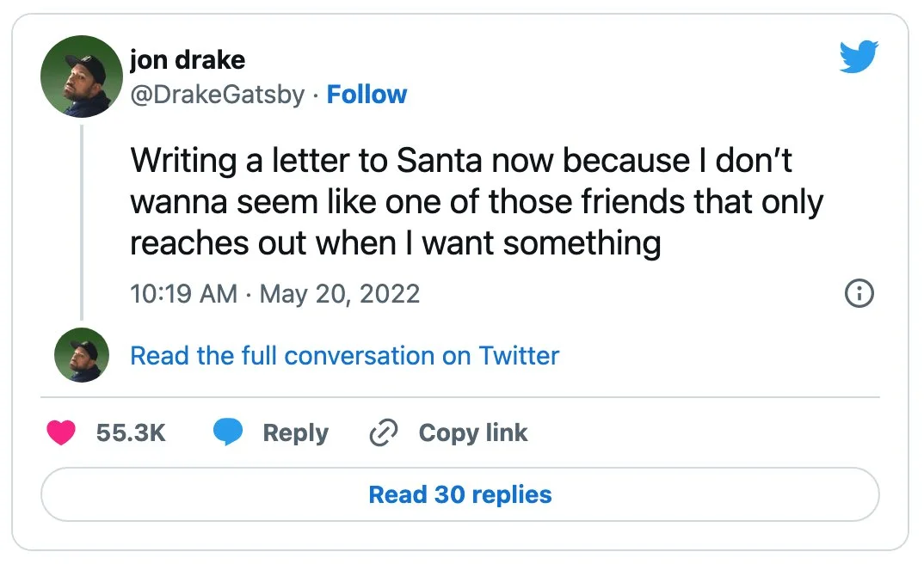Open the @DrakeGatsby handle
The width and height of the screenshot is (924, 564).
tap(217, 95)
